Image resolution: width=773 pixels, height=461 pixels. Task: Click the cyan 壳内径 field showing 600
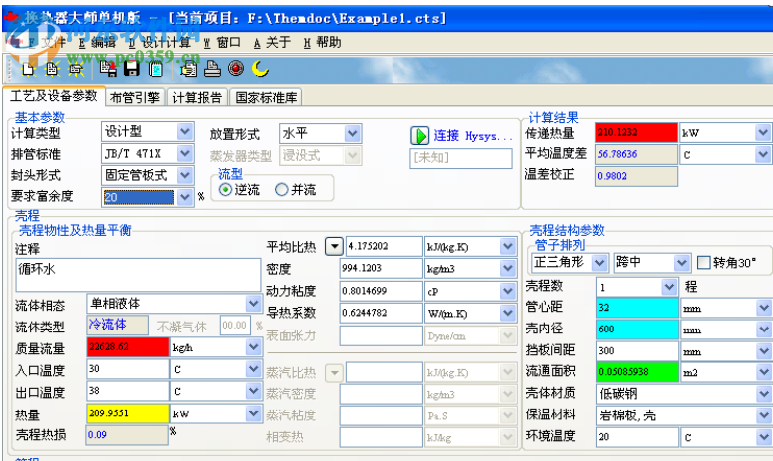(637, 329)
